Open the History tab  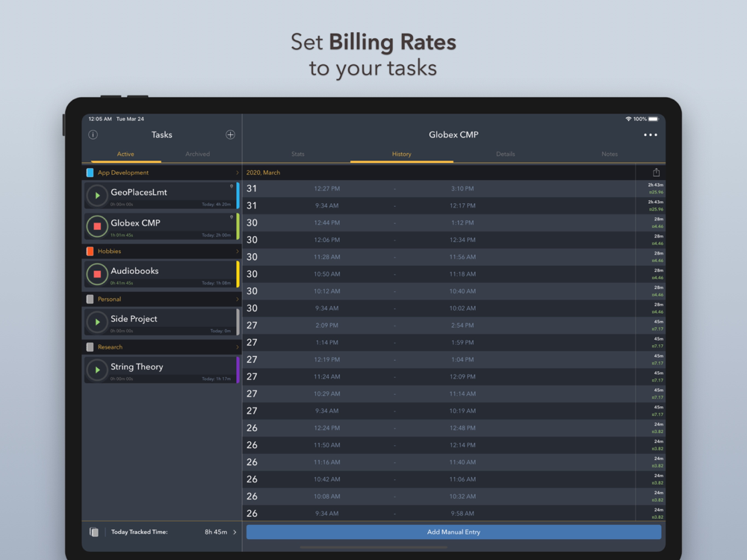coord(402,154)
